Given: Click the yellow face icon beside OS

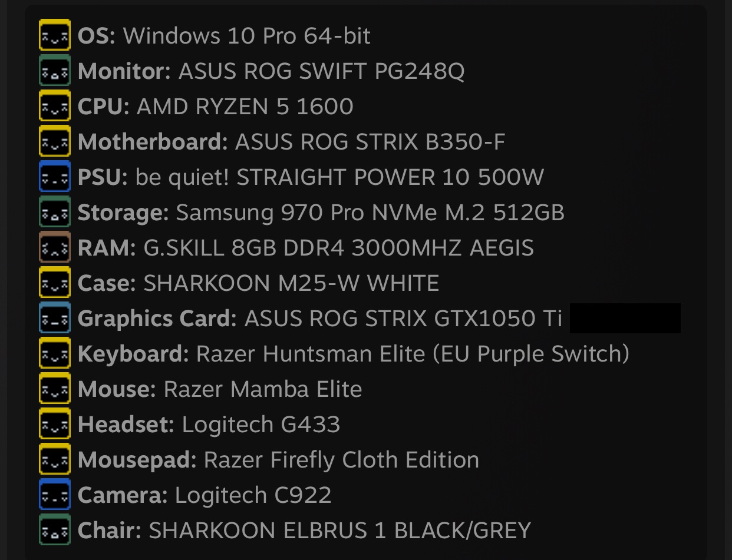Looking at the screenshot, I should 55,35.
